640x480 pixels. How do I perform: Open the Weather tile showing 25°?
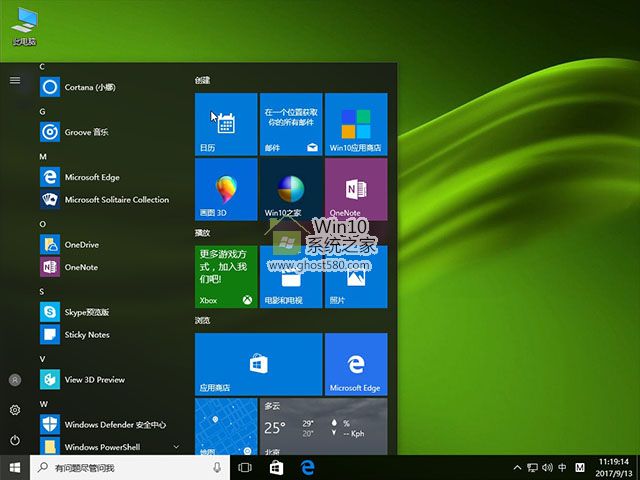coord(324,427)
